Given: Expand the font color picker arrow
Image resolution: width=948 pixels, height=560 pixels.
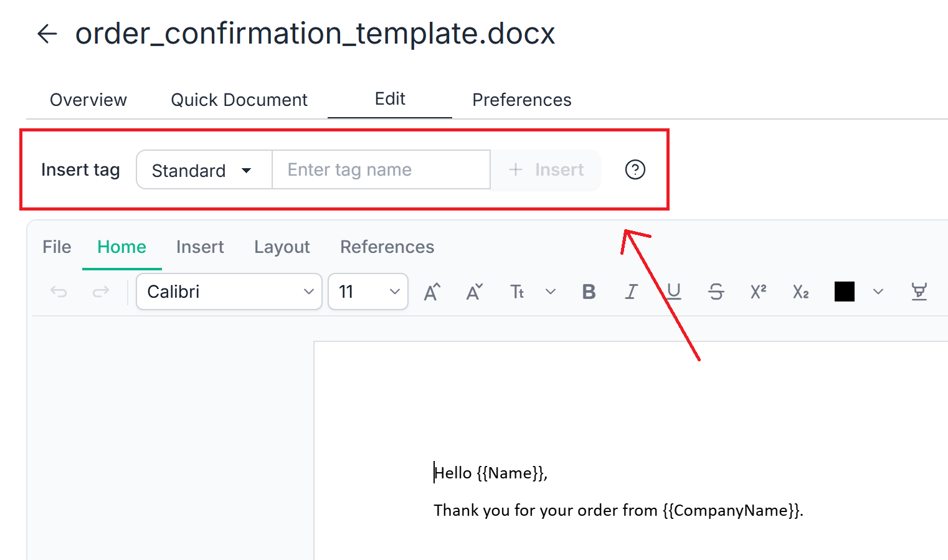Looking at the screenshot, I should coord(878,292).
